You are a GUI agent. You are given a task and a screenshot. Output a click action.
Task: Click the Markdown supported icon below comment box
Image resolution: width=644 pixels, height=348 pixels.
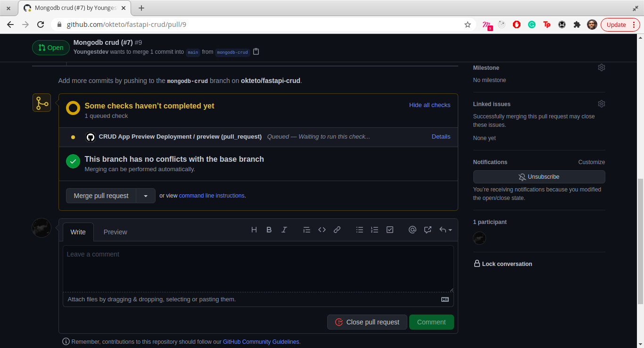[445, 299]
